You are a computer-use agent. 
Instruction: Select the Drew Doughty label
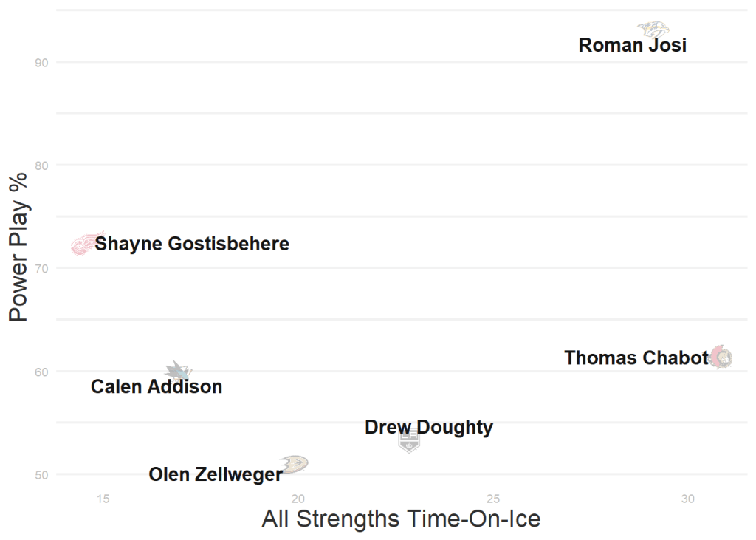429,427
